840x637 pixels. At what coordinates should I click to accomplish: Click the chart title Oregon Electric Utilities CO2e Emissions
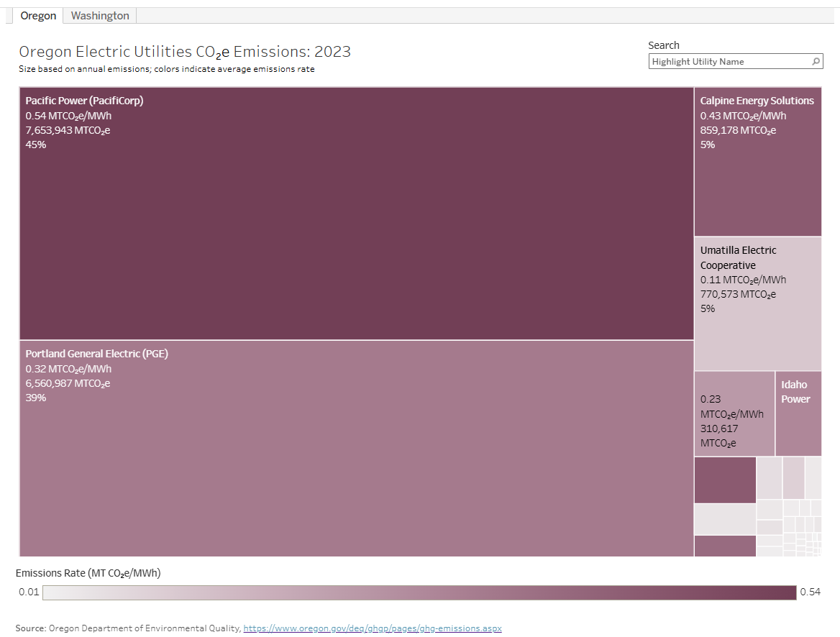185,52
